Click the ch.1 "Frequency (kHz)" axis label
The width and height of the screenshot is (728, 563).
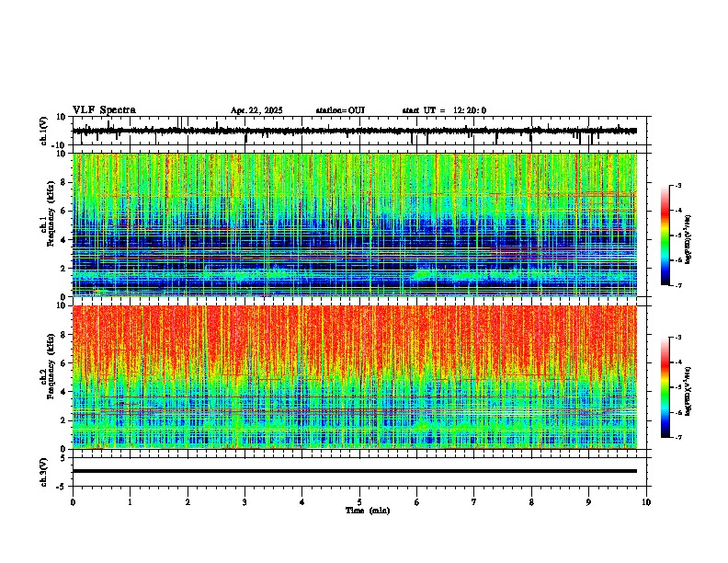pos(51,213)
